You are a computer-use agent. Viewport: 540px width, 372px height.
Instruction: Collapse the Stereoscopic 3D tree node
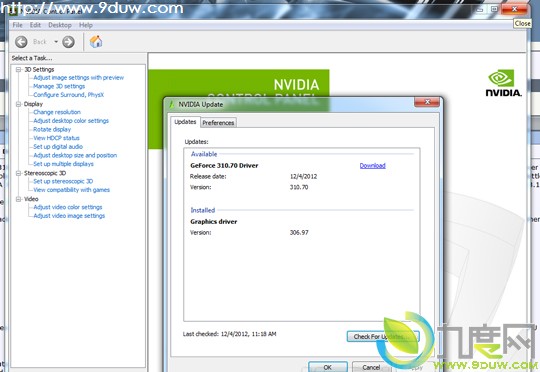tap(19, 173)
